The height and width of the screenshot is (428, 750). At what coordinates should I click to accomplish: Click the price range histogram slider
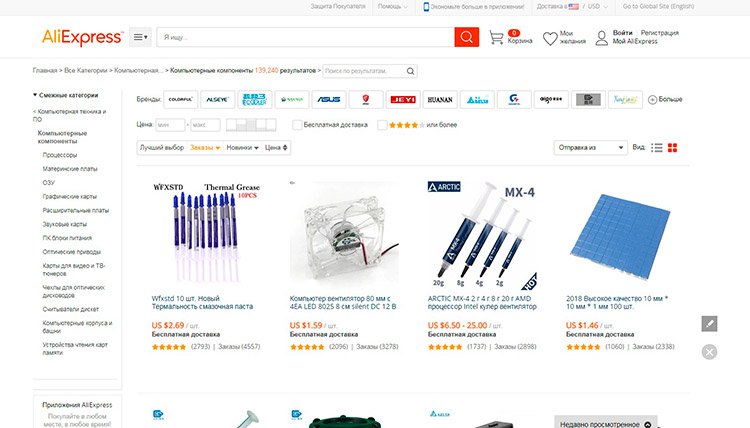[x=251, y=125]
